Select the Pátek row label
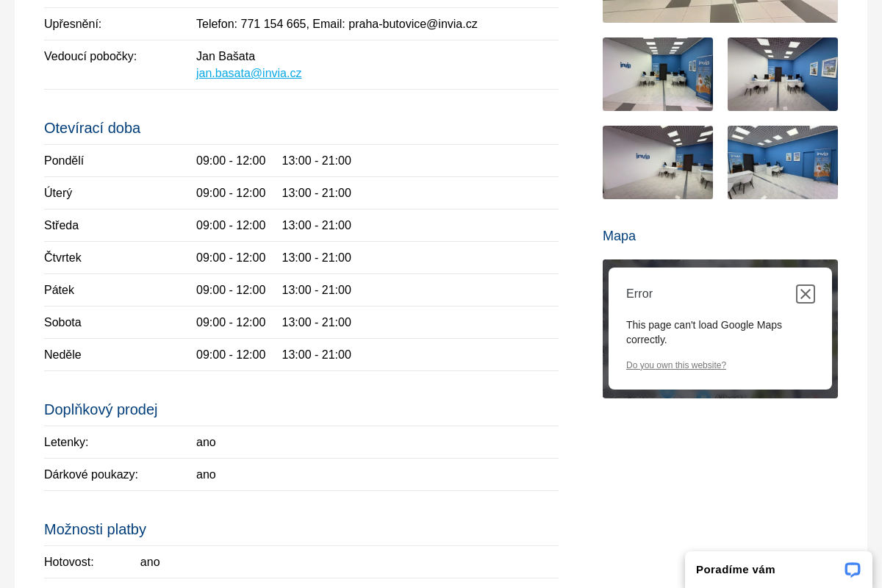Screen dimensions: 882x588 [59, 290]
